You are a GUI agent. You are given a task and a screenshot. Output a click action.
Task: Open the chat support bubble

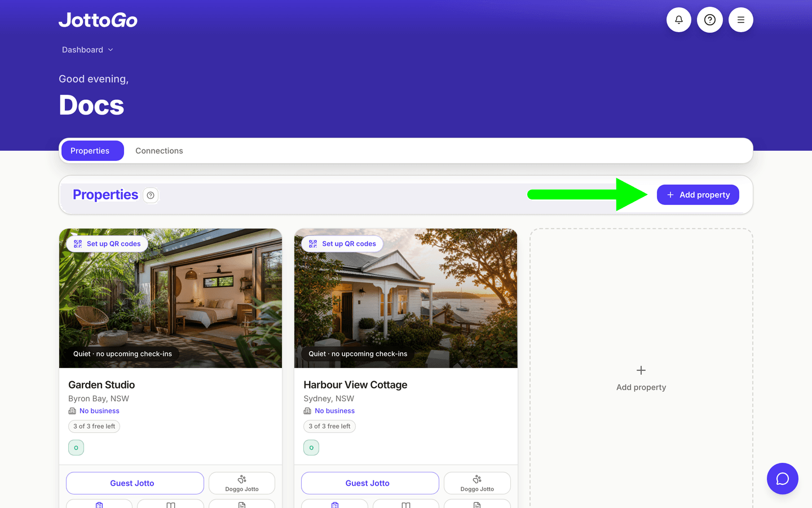(783, 479)
